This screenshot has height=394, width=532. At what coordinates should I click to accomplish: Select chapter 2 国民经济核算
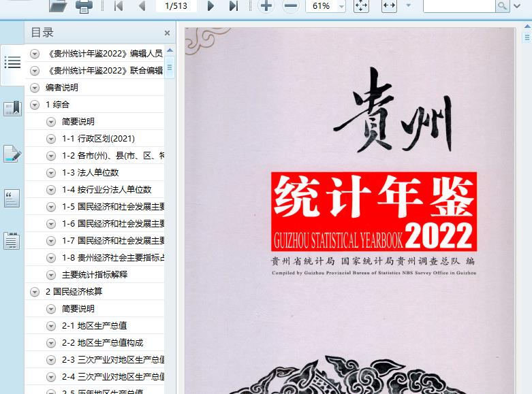click(x=74, y=292)
